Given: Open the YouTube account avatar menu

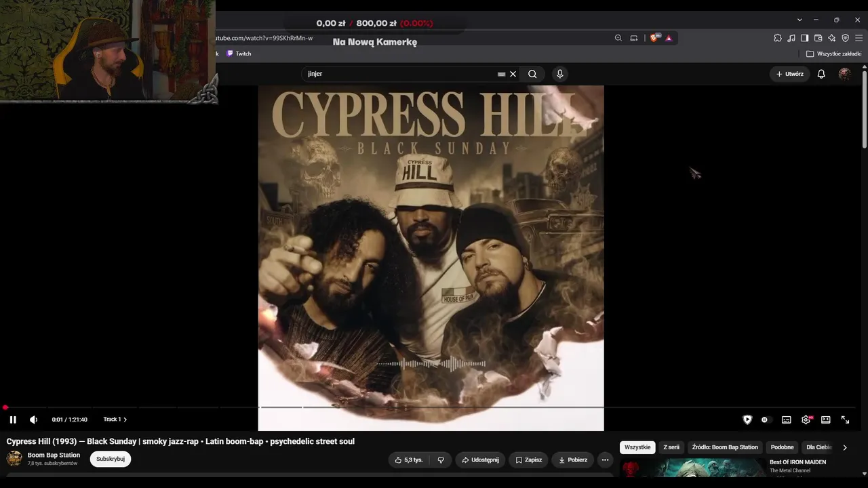Looking at the screenshot, I should tap(844, 74).
